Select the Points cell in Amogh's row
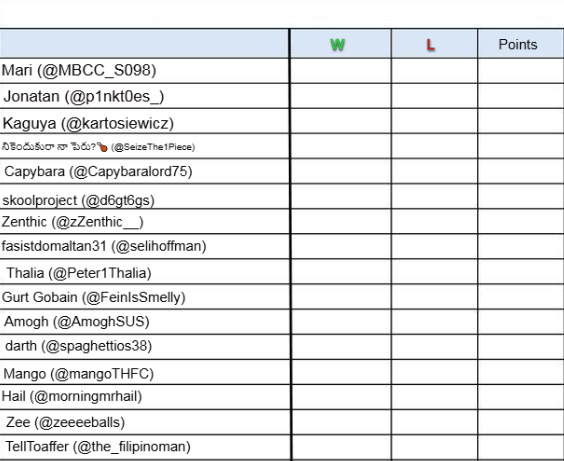564x461 pixels. 521,322
